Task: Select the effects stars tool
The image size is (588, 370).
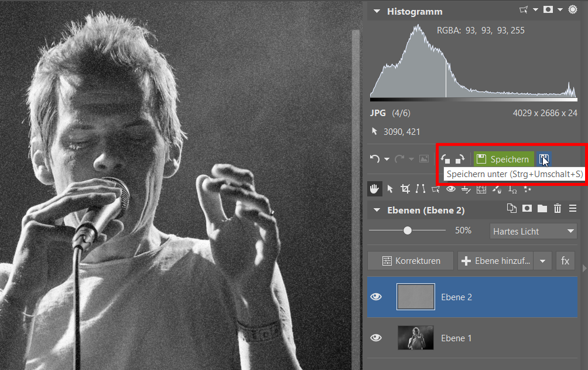Action: click(527, 189)
